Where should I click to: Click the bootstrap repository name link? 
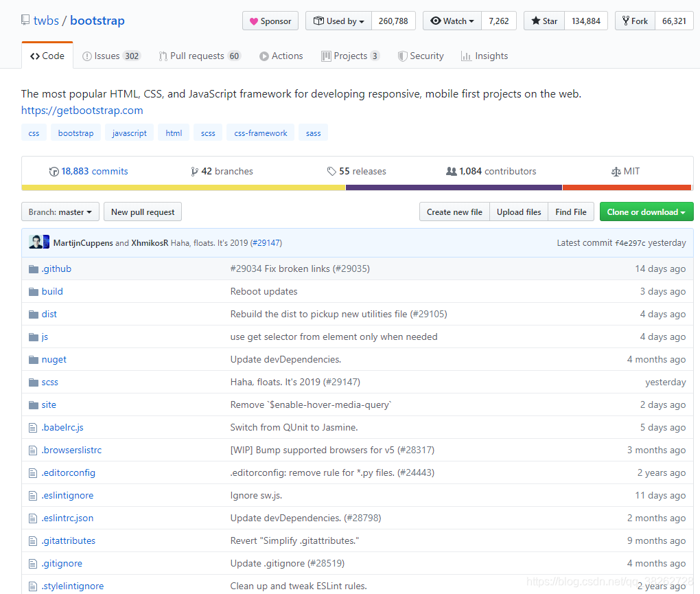(x=97, y=21)
